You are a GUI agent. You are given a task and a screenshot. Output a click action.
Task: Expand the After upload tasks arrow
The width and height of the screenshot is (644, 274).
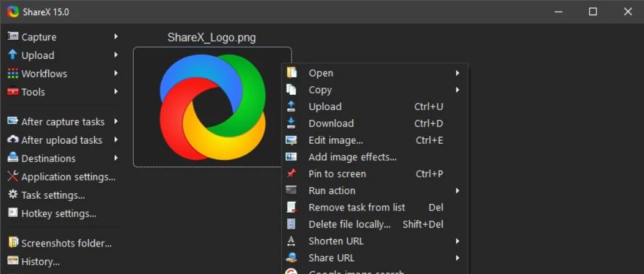tap(116, 139)
